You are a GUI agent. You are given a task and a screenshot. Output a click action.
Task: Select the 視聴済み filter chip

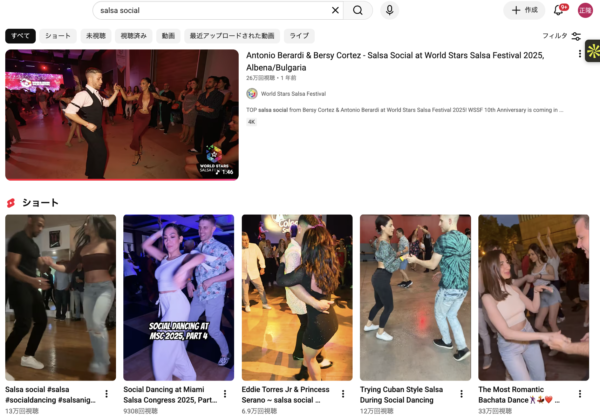[134, 36]
